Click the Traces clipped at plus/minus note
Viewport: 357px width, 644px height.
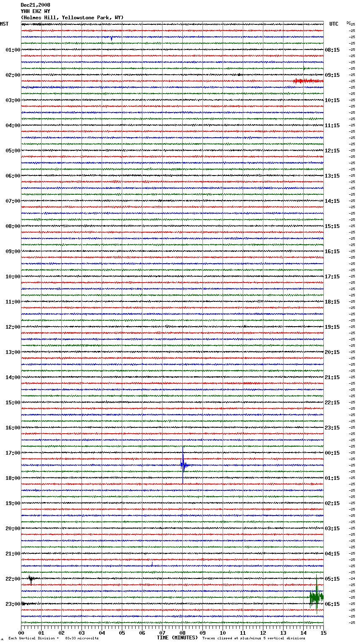pyautogui.click(x=254, y=638)
